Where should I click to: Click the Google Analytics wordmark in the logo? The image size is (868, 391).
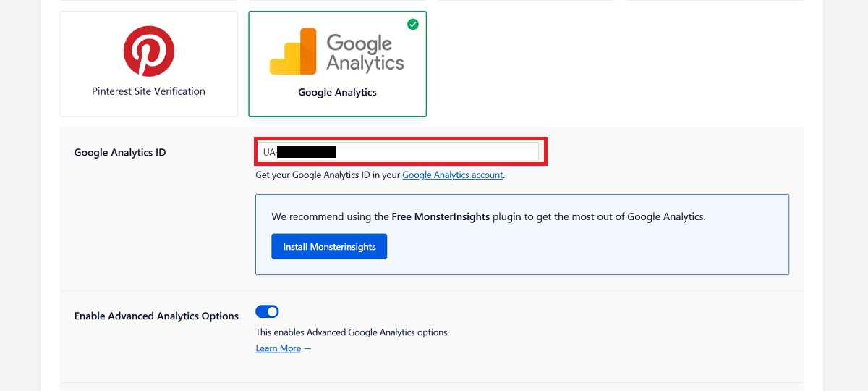tap(365, 52)
